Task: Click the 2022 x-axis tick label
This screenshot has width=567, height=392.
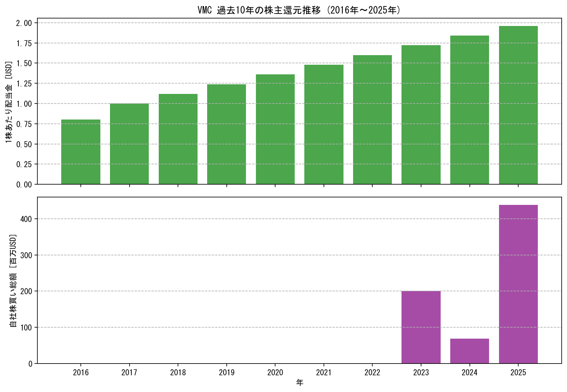Action: pyautogui.click(x=372, y=372)
